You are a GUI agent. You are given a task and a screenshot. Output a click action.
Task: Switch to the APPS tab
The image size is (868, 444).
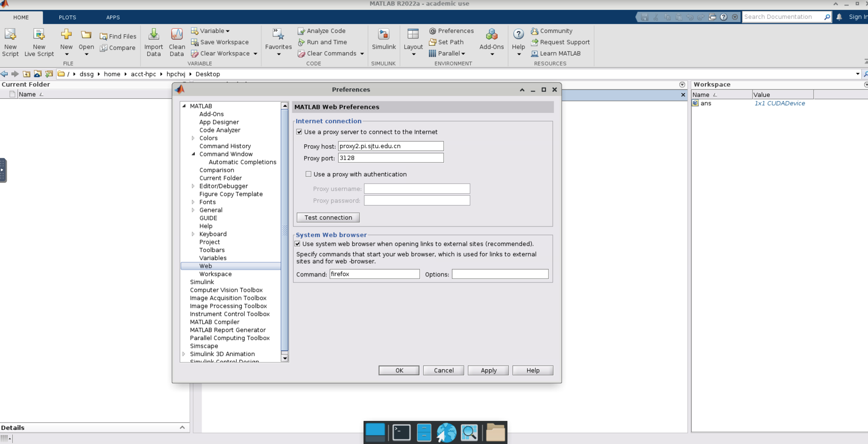point(113,18)
